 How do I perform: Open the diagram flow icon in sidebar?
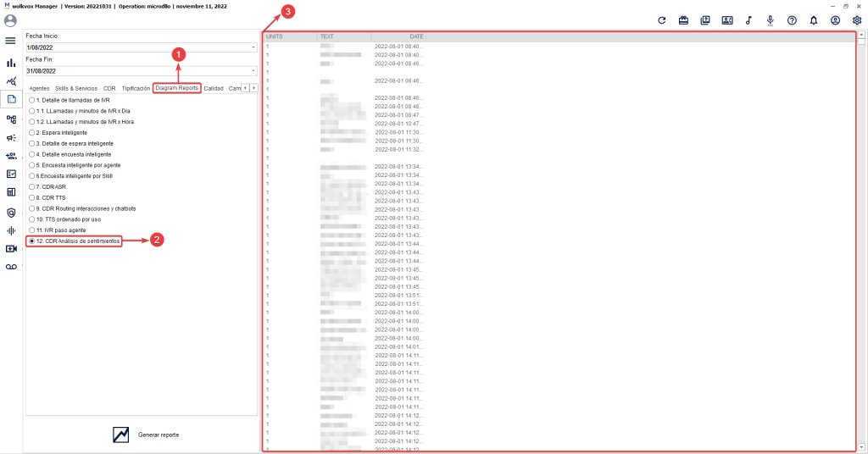pos(11,119)
